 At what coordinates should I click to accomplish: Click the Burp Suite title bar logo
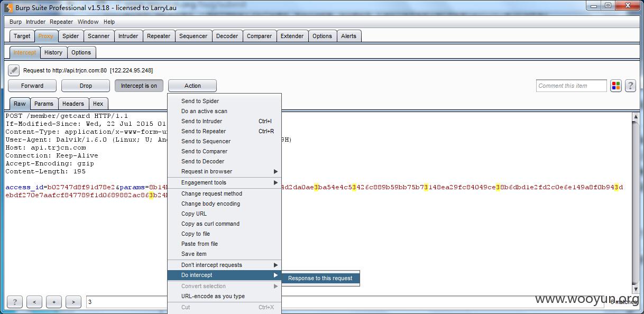8,7
